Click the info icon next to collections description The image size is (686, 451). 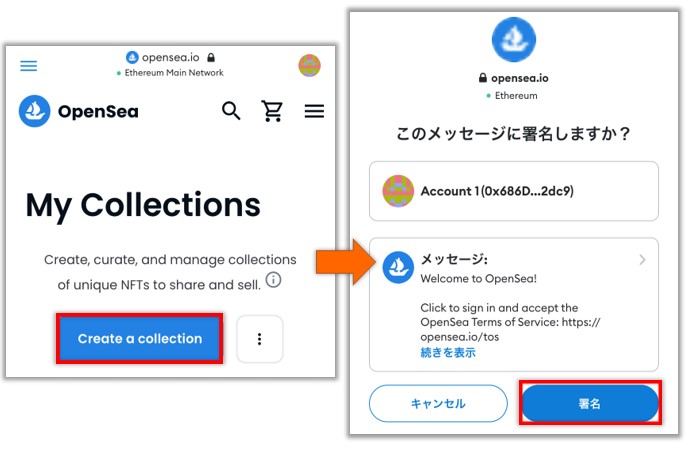273,280
